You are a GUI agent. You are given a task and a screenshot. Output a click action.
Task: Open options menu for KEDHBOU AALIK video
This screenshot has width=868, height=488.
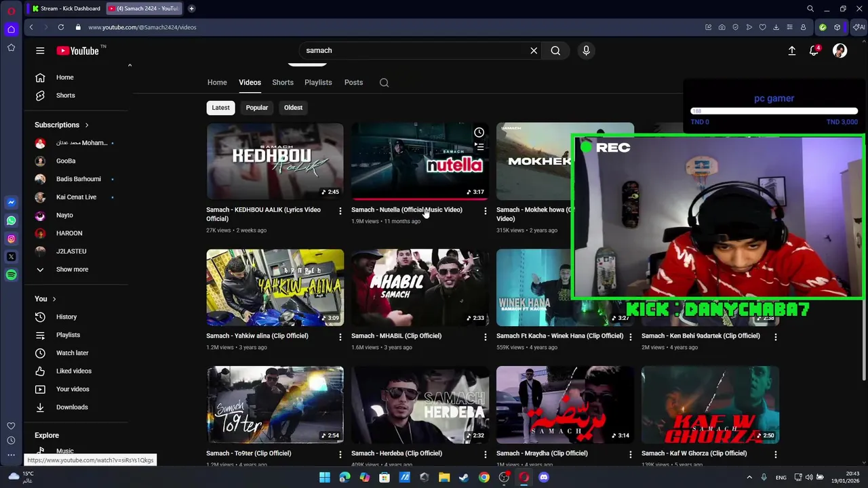click(x=340, y=211)
